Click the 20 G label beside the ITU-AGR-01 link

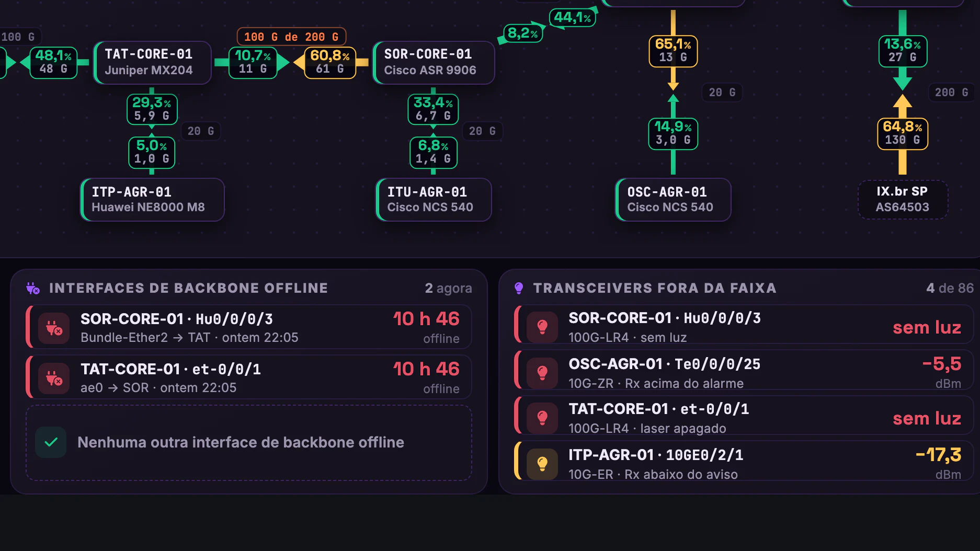click(482, 131)
